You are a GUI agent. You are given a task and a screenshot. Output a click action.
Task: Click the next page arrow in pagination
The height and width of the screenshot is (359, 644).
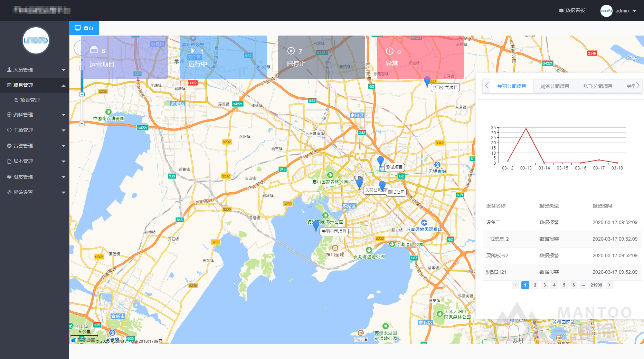click(609, 285)
